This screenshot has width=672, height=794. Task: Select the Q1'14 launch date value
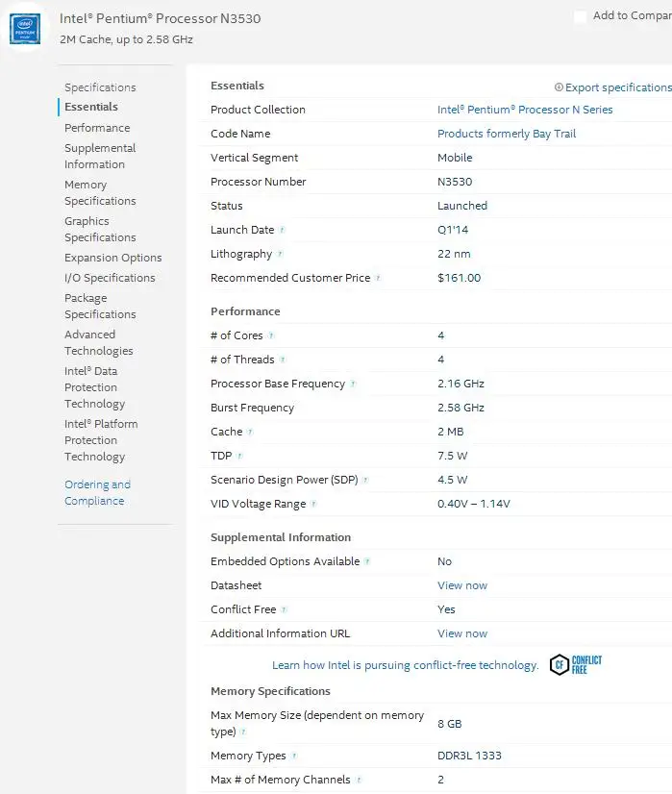pyautogui.click(x=453, y=230)
